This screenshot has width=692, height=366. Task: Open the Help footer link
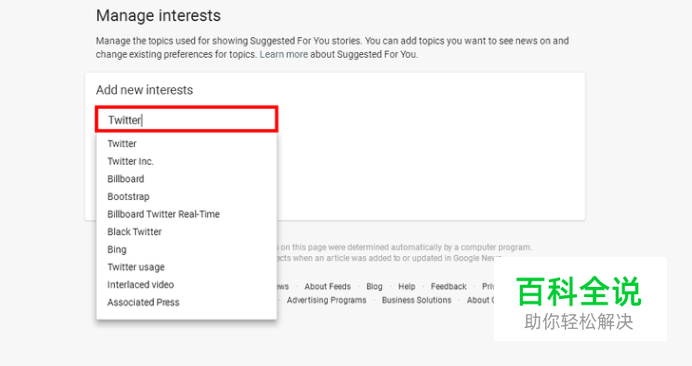click(x=406, y=287)
